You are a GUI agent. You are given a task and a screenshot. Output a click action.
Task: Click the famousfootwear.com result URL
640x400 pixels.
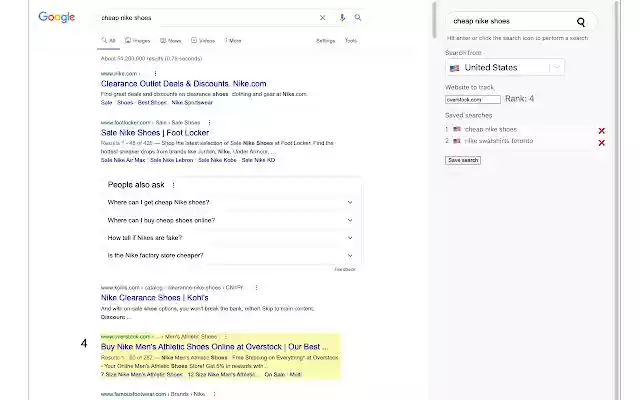point(153,394)
